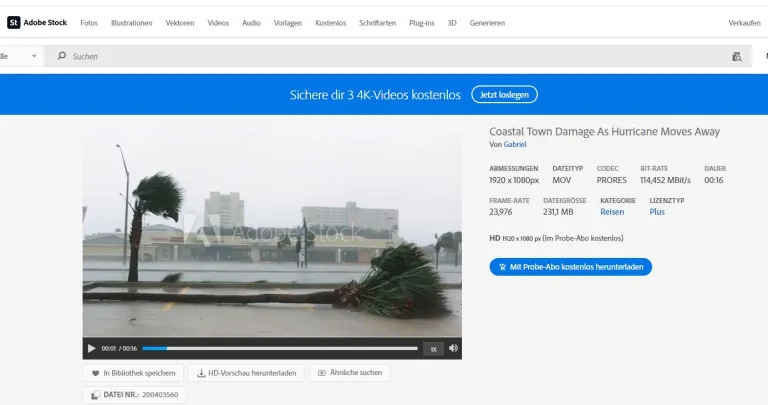Seek within the video progress bar
The width and height of the screenshot is (768, 405).
pyautogui.click(x=280, y=348)
